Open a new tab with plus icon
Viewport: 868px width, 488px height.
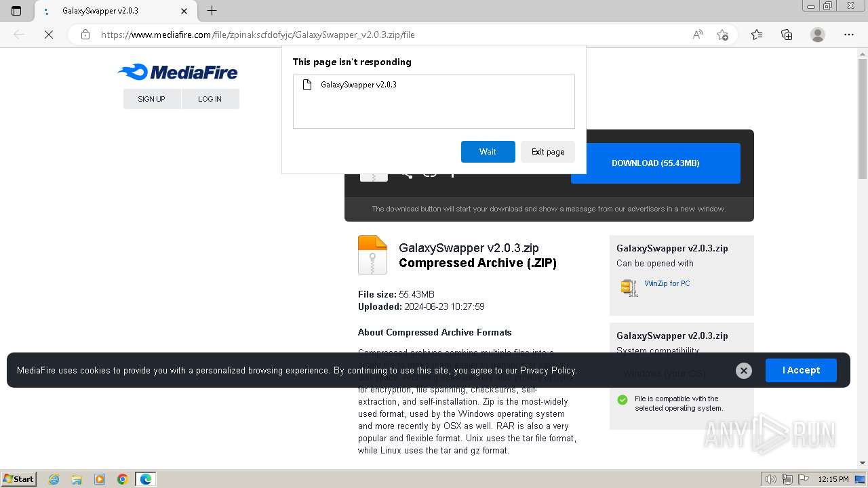pos(212,11)
